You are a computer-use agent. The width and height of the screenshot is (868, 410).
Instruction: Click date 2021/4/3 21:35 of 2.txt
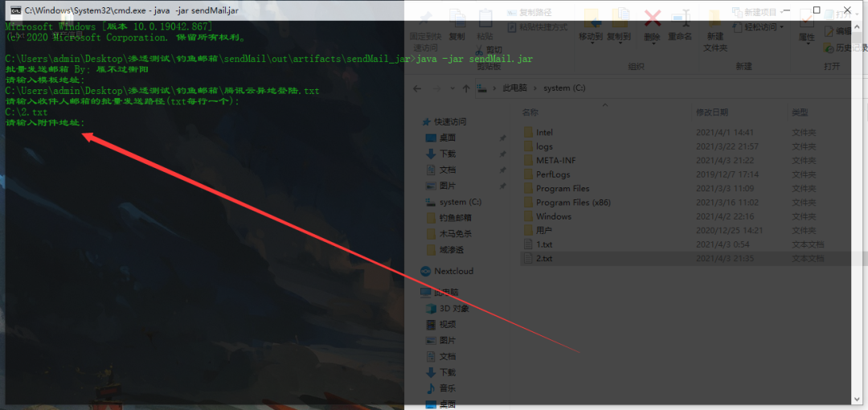[727, 259]
